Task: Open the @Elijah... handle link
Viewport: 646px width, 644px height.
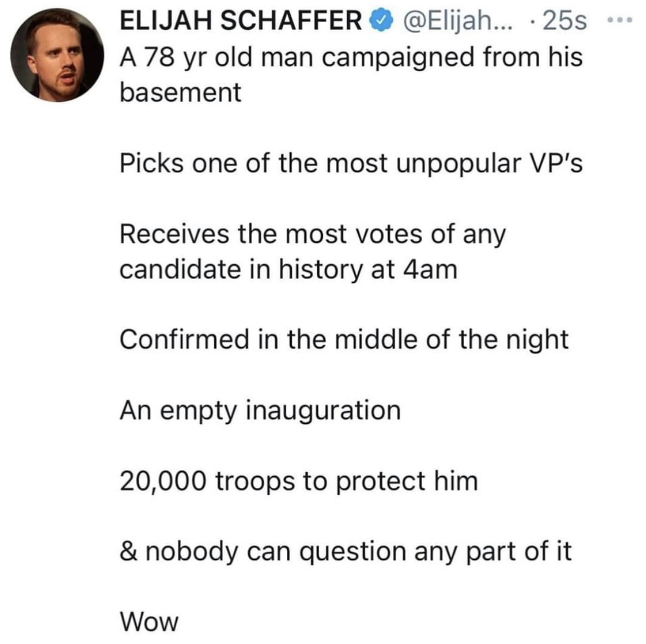Action: click(x=457, y=21)
